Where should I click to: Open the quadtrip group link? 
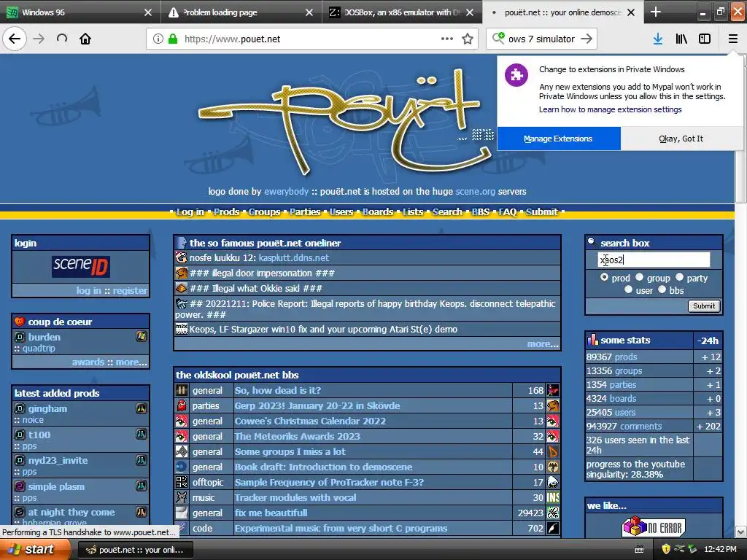point(39,348)
